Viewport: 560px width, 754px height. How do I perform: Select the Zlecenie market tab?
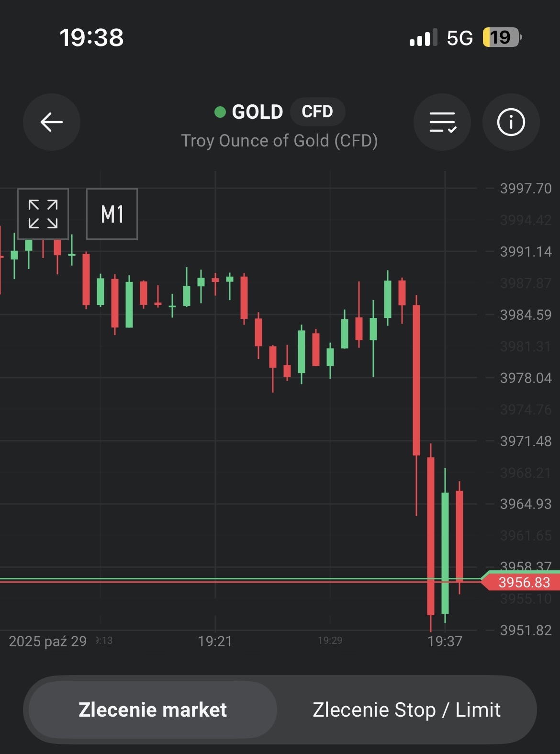[153, 709]
